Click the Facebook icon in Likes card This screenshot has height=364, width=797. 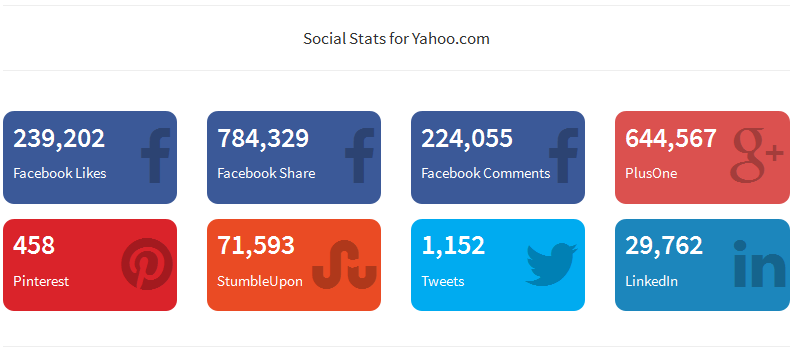156,156
